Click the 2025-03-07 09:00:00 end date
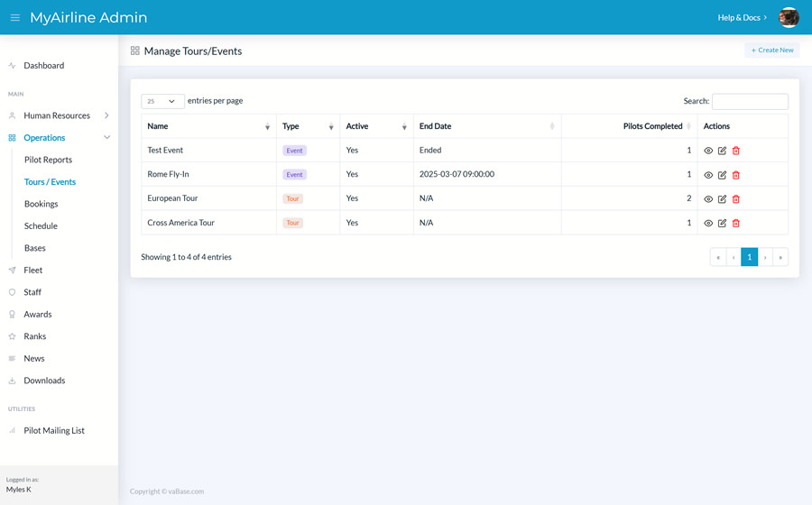This screenshot has width=812, height=505. click(457, 174)
